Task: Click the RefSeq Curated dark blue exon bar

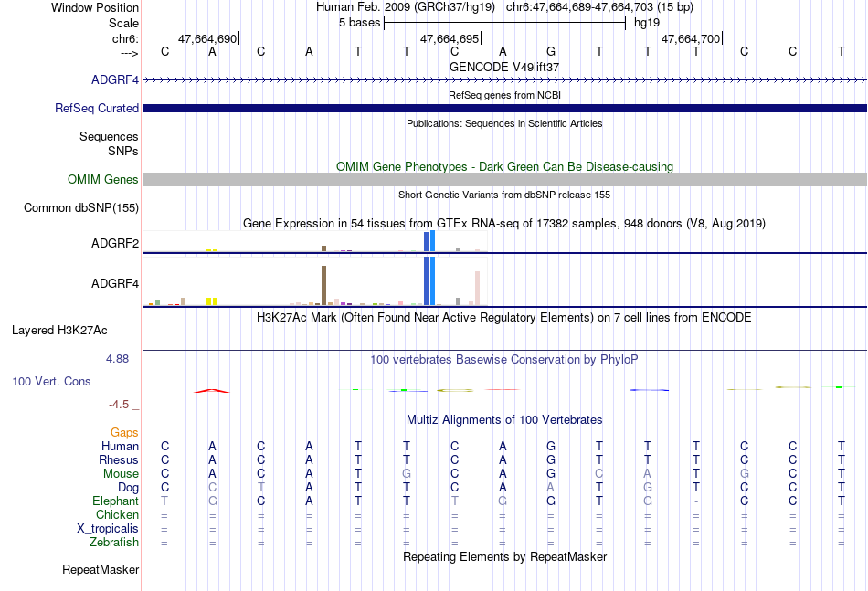Action: pos(504,108)
